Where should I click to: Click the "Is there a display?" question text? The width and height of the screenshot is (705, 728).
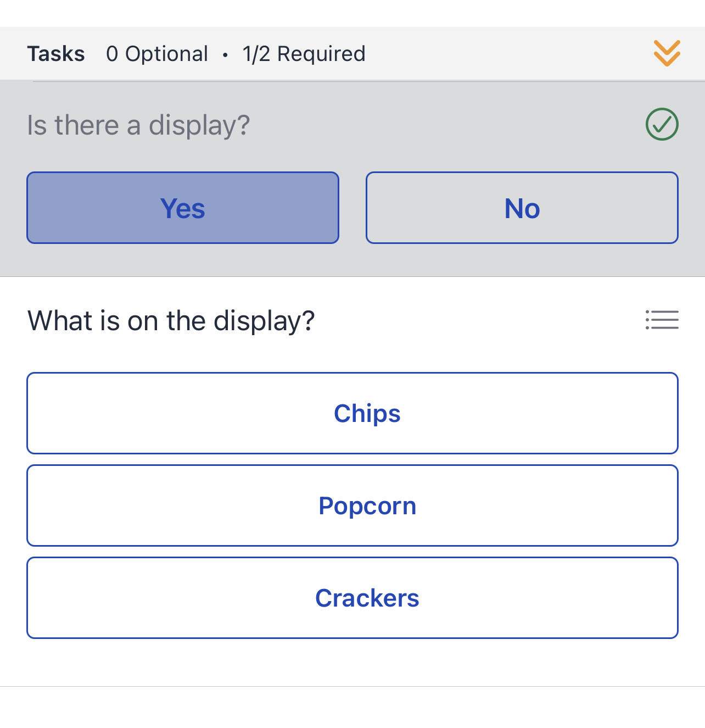click(138, 125)
